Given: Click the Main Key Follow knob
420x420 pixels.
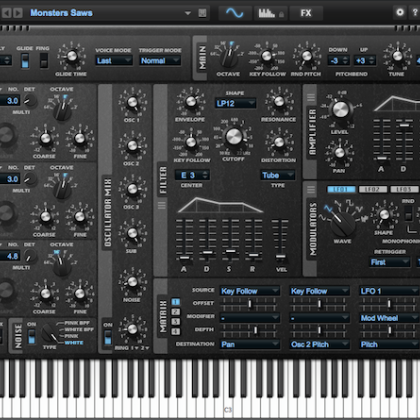Looking at the screenshot, I should click(267, 56).
